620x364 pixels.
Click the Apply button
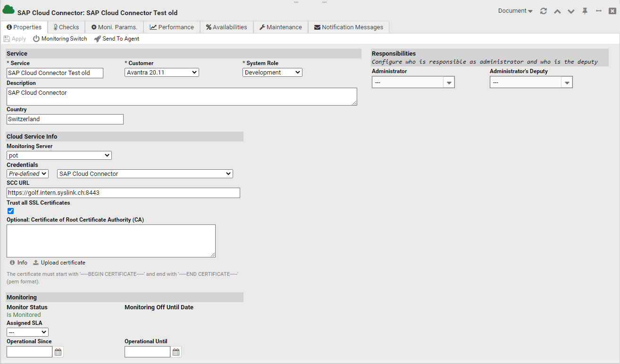coord(15,39)
